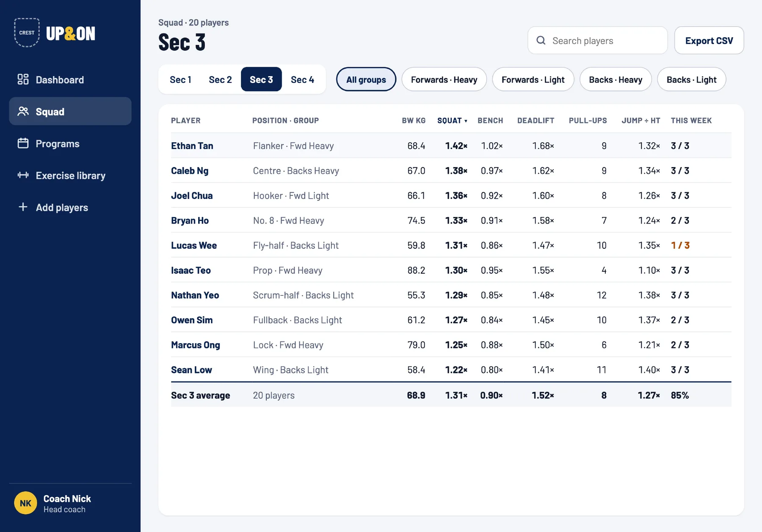
Task: Click the Programs calendar icon
Action: 23,143
